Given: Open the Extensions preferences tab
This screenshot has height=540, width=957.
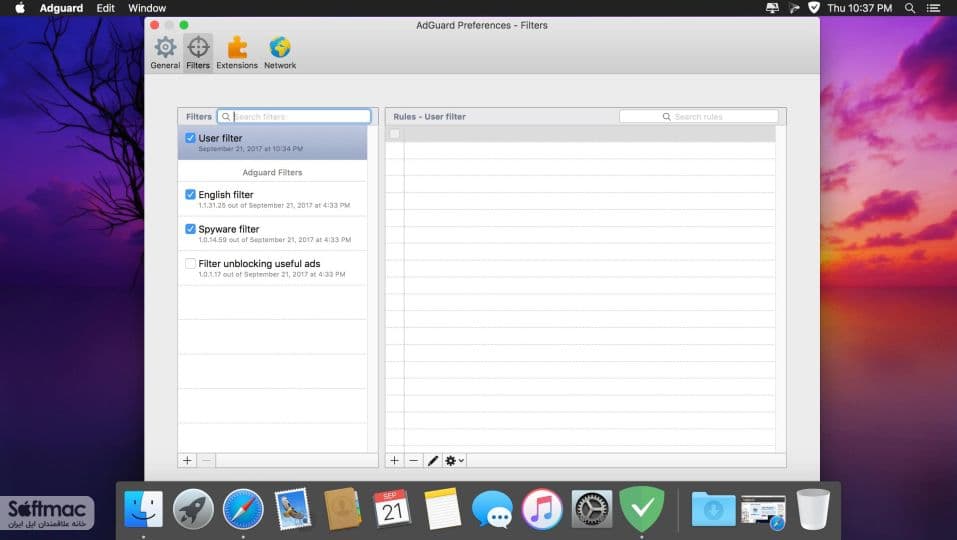Looking at the screenshot, I should tap(237, 52).
